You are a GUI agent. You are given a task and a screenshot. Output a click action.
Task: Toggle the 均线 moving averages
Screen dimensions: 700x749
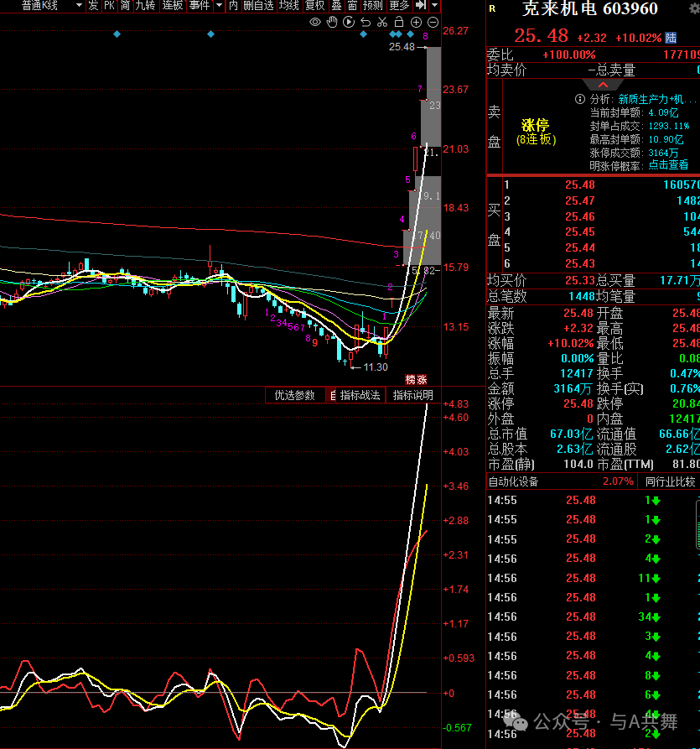(289, 6)
